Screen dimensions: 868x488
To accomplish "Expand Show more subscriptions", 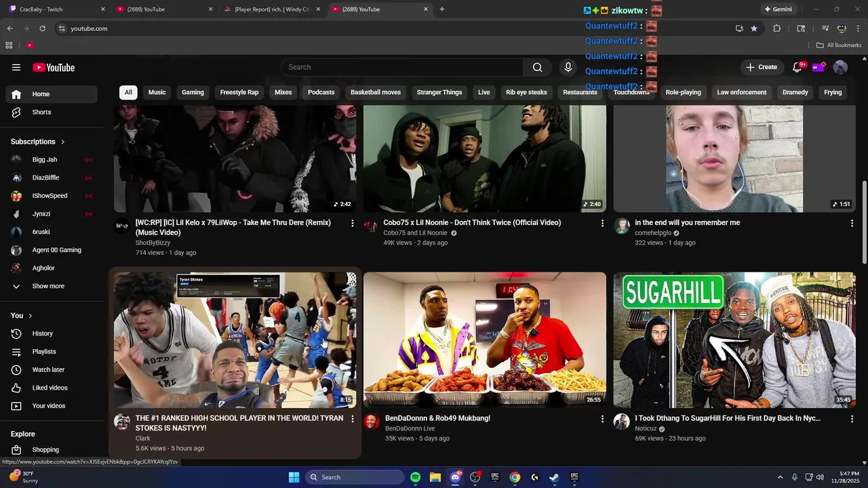I will click(52, 286).
